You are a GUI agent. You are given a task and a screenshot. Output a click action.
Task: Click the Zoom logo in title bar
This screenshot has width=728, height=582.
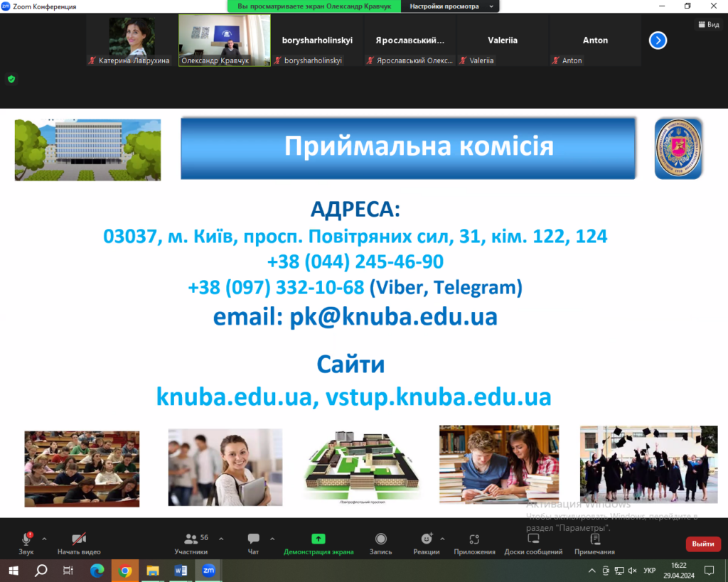(6, 6)
